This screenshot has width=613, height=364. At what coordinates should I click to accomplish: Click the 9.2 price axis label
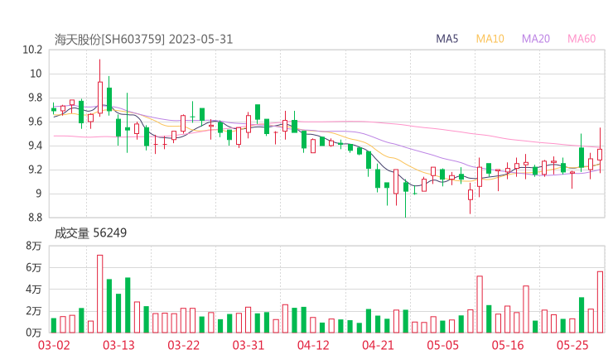(x=35, y=170)
